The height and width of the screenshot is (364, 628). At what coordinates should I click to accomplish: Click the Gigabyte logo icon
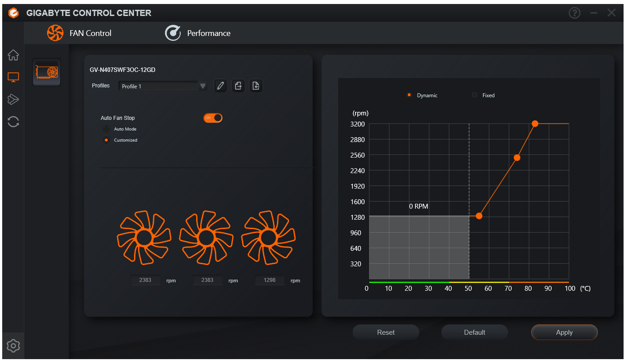(x=14, y=13)
